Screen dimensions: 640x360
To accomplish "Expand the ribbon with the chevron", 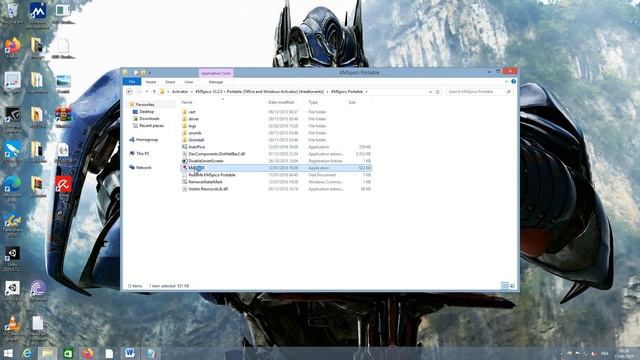I will [x=506, y=82].
